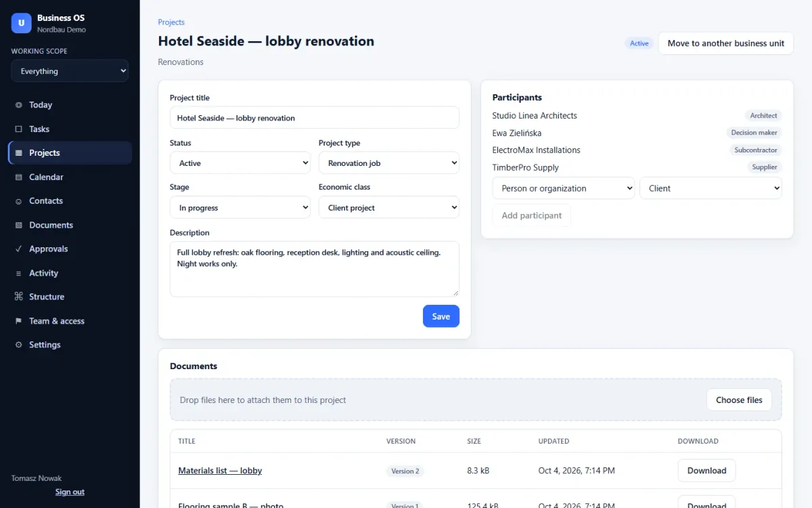Click the Tasks sidebar icon
The image size is (812, 508).
click(x=18, y=129)
